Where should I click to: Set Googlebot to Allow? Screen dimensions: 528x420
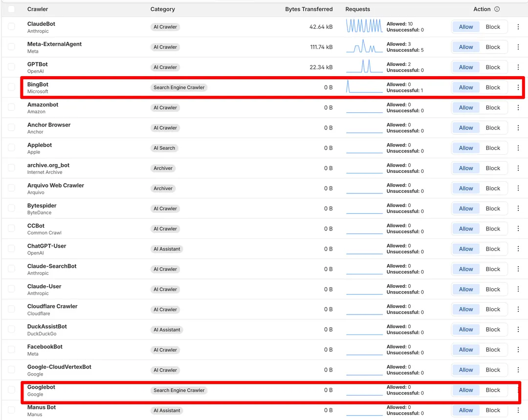coord(466,390)
